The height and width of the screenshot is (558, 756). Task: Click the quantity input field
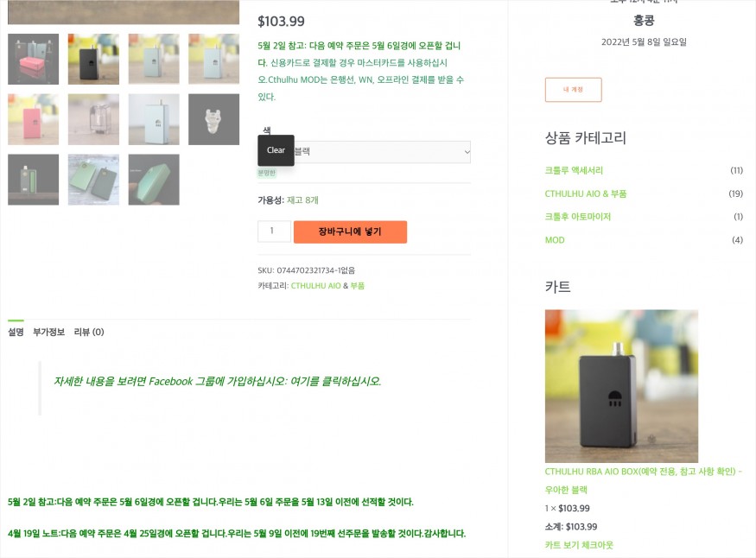(274, 231)
